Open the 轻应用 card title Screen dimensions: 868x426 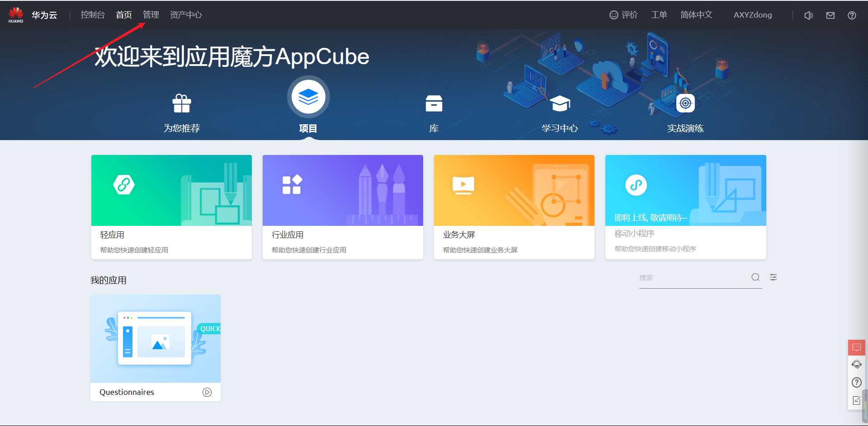click(112, 235)
